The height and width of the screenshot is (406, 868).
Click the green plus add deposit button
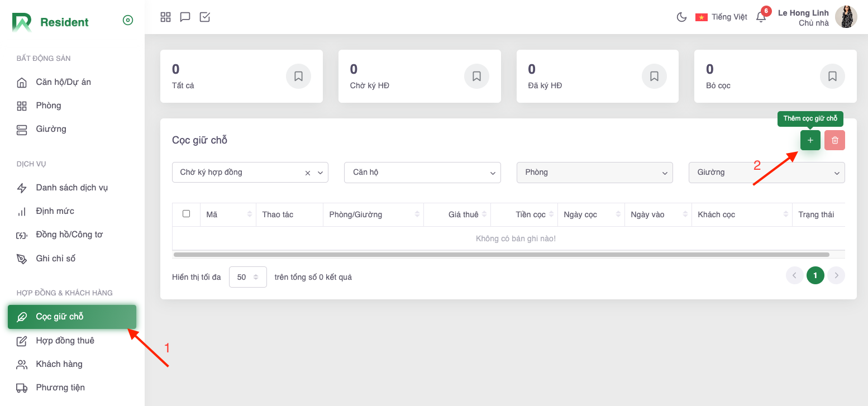[810, 140]
